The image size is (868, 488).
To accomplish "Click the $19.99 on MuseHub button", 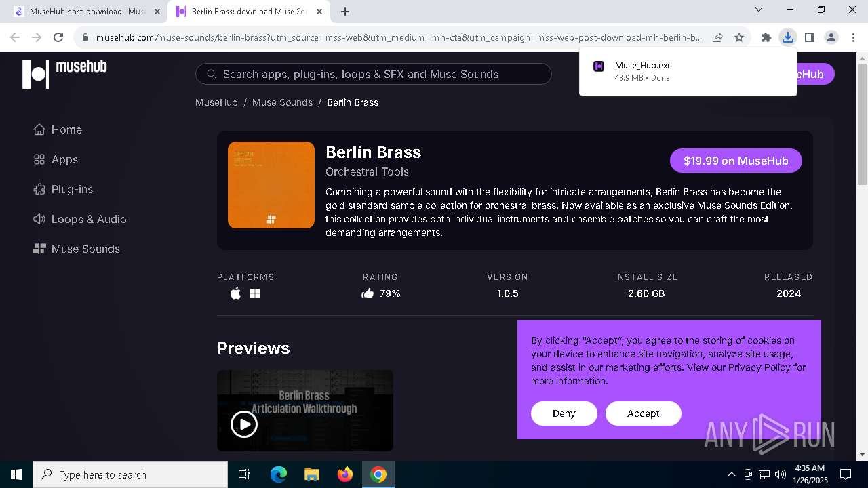I will [736, 161].
